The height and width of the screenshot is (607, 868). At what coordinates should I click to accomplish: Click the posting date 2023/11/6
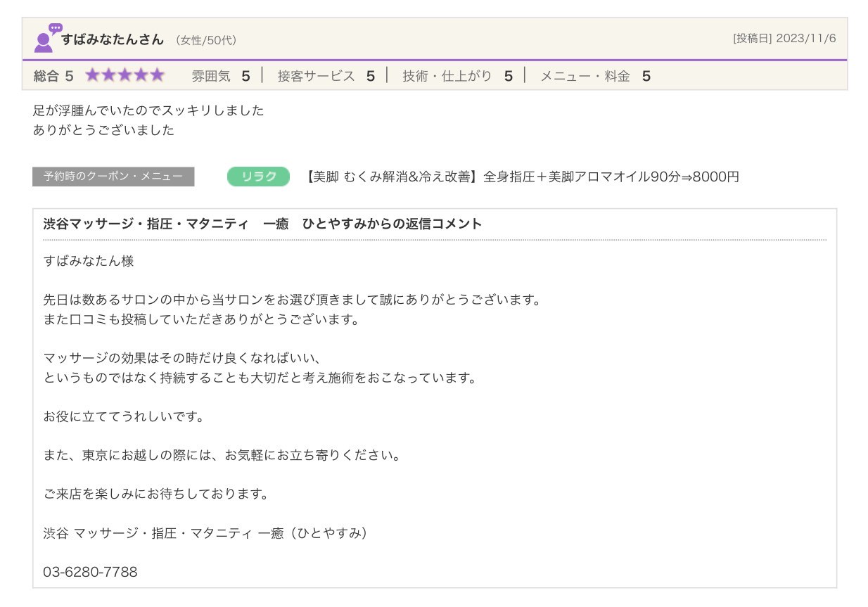click(x=784, y=38)
